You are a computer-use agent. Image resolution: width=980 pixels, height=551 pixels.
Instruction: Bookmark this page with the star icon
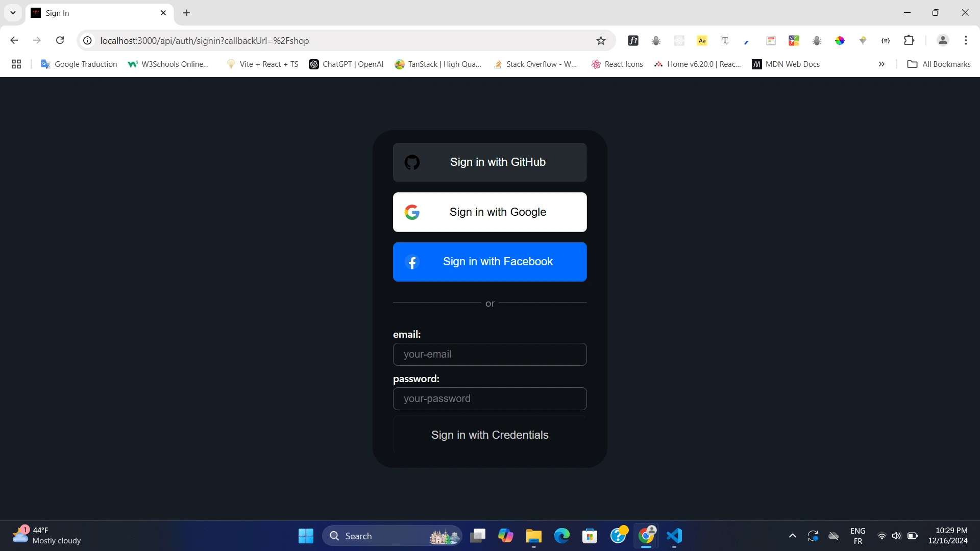click(601, 41)
